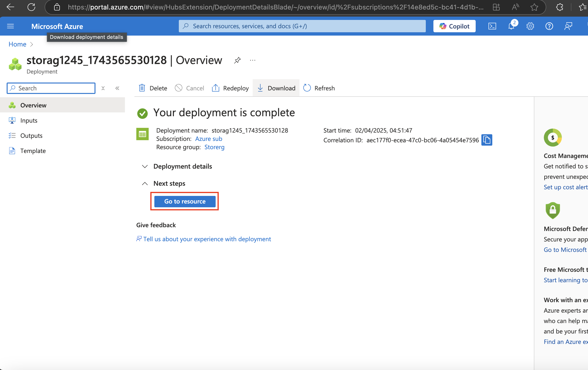Click Go to resource button
Screen dimensions: 588x370
point(185,201)
